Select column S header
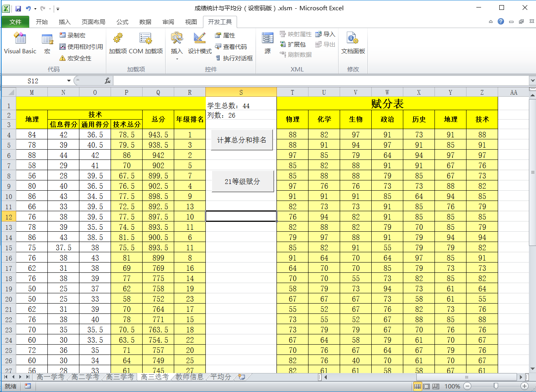536x392 pixels. [241, 92]
